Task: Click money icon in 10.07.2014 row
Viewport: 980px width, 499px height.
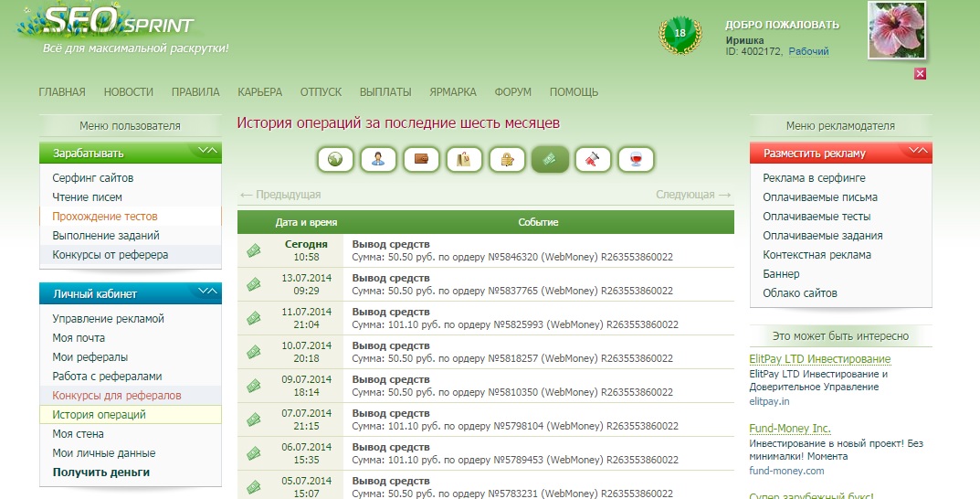Action: 253,352
